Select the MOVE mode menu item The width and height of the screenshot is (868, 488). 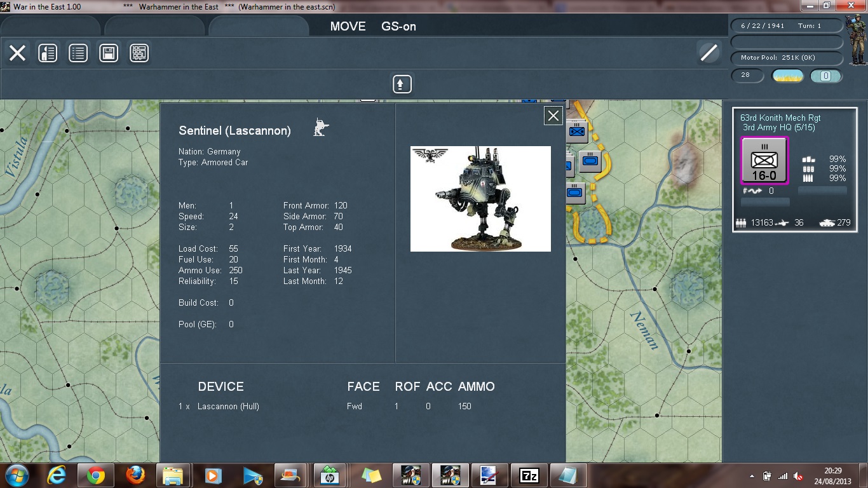click(x=347, y=27)
